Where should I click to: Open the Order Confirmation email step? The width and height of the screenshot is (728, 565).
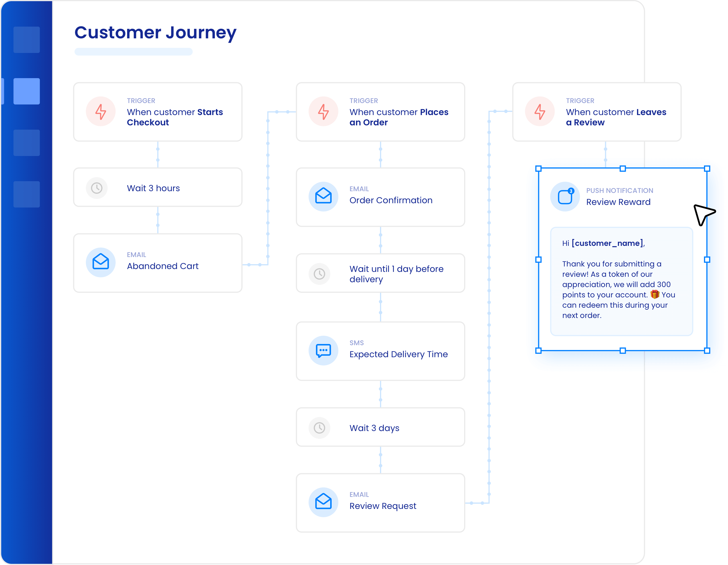(x=380, y=197)
